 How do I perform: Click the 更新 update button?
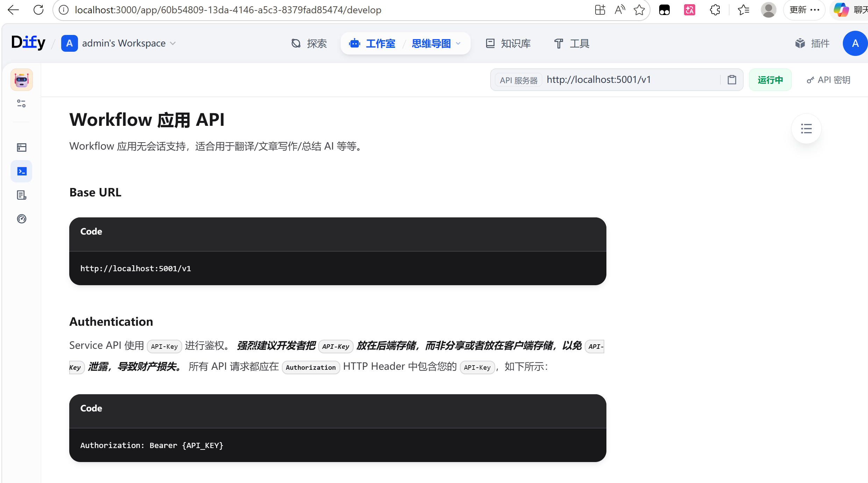tap(804, 10)
